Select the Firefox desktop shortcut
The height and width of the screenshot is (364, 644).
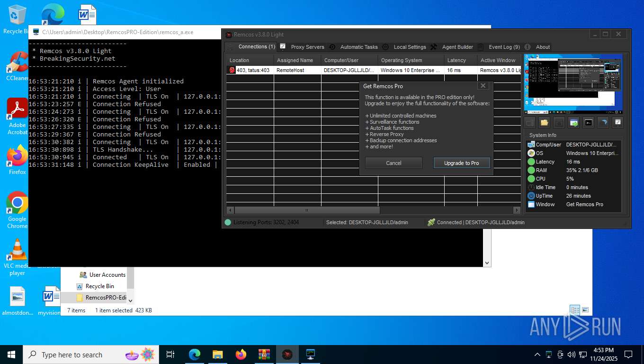click(18, 160)
